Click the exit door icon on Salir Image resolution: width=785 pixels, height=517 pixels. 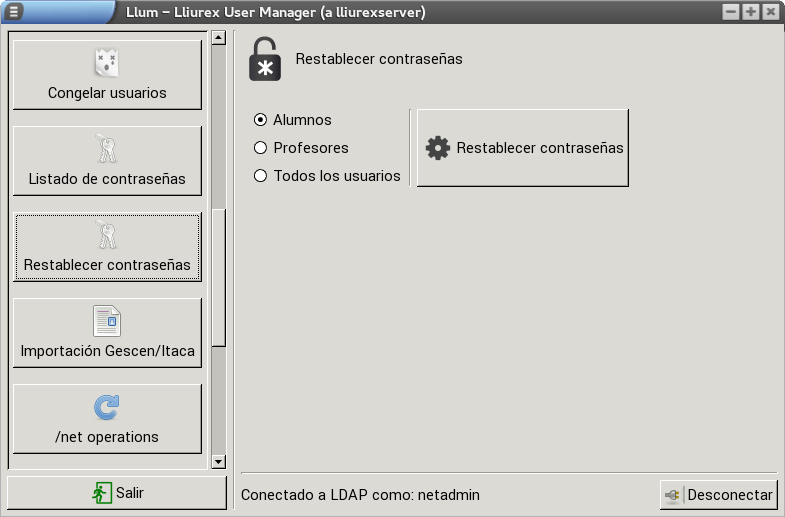click(x=102, y=493)
